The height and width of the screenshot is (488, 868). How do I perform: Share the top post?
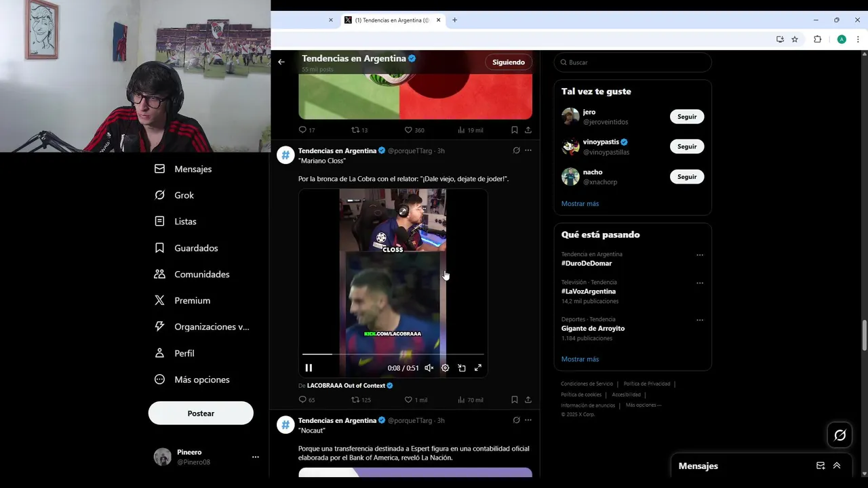(528, 130)
